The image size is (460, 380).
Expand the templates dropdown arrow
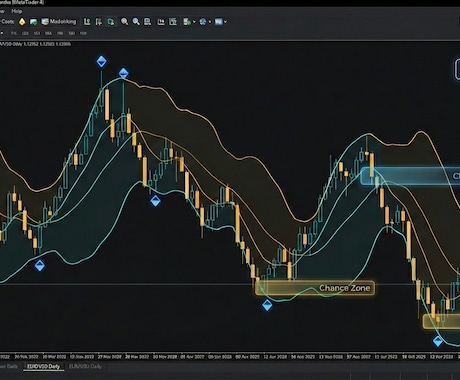tap(226, 22)
